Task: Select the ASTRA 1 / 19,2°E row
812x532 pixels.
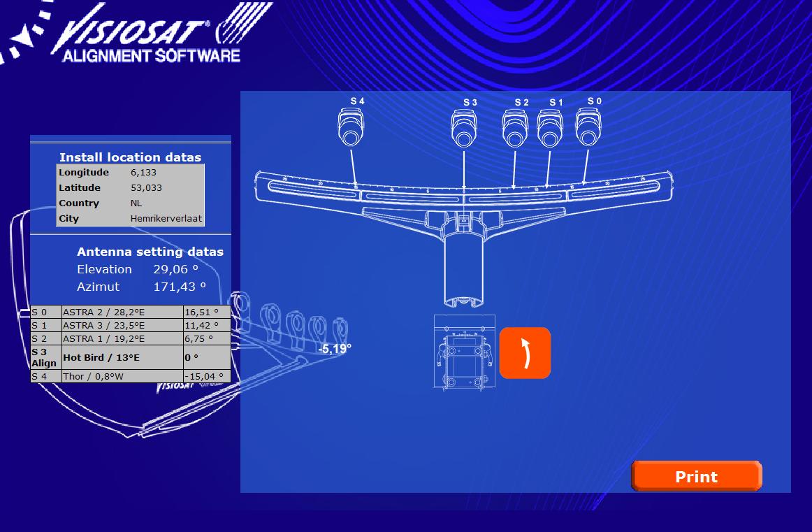Action: point(131,339)
